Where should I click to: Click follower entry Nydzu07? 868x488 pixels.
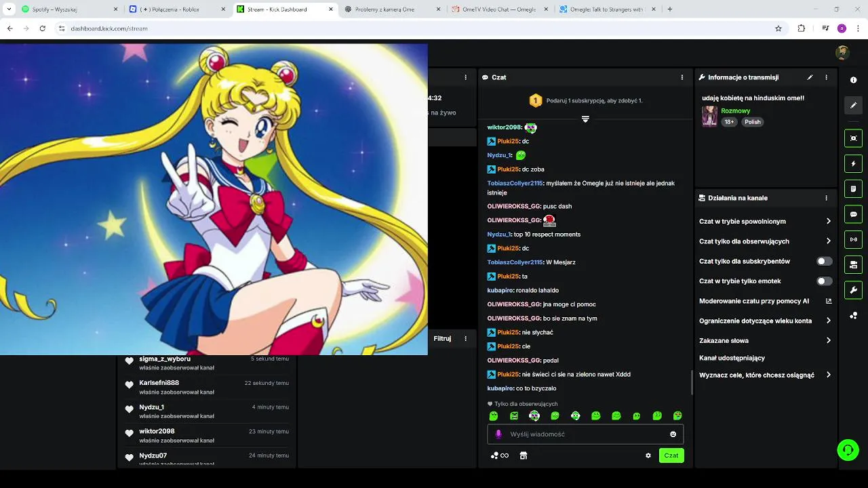click(x=207, y=458)
